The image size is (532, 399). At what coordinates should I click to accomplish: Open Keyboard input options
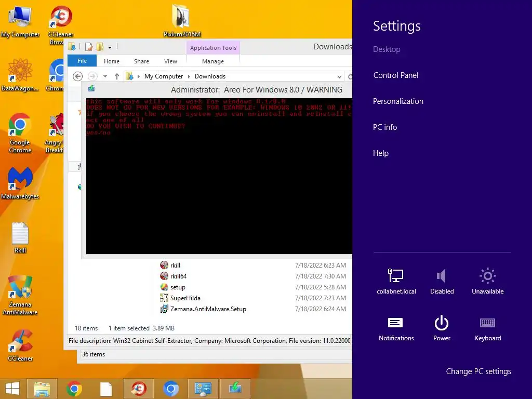[x=487, y=328]
